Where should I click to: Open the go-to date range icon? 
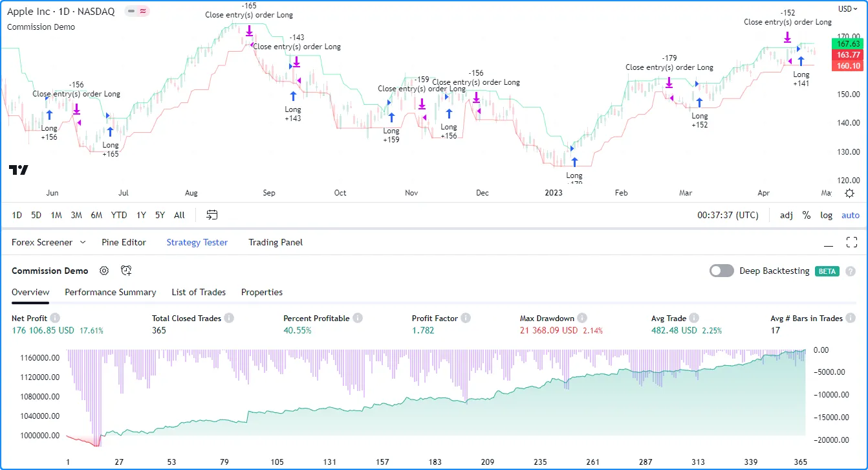212,215
